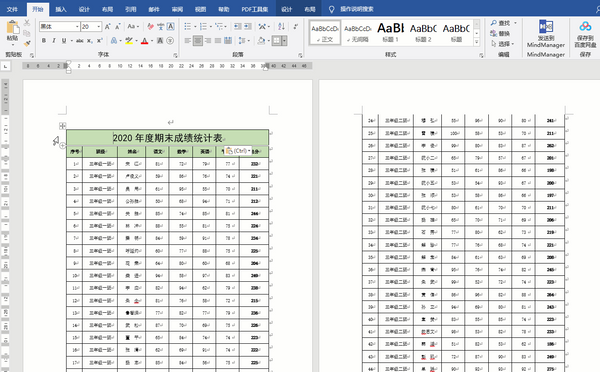
Task: Apply Character Shading icon
Action: coord(160,41)
